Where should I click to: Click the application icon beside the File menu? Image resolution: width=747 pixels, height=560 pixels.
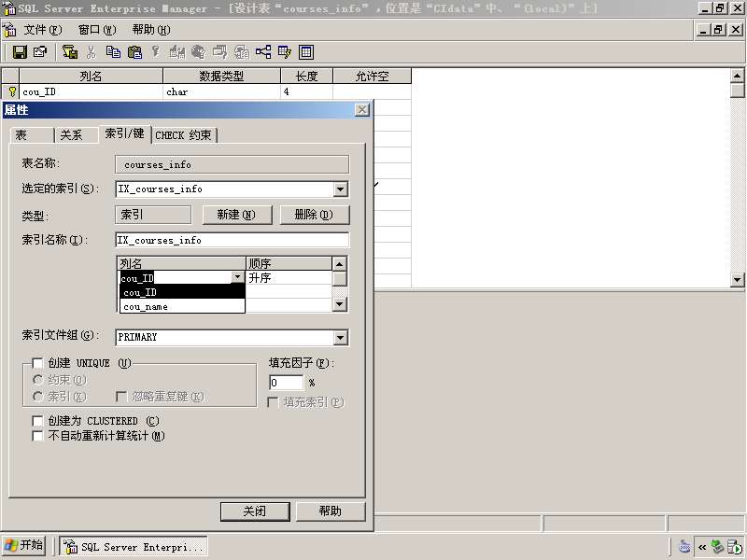[x=9, y=30]
